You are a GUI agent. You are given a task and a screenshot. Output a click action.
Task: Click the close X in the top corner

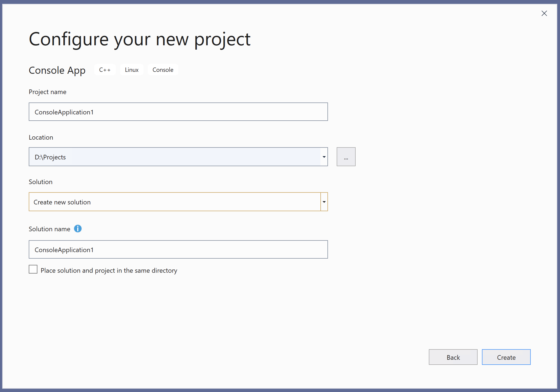click(544, 13)
